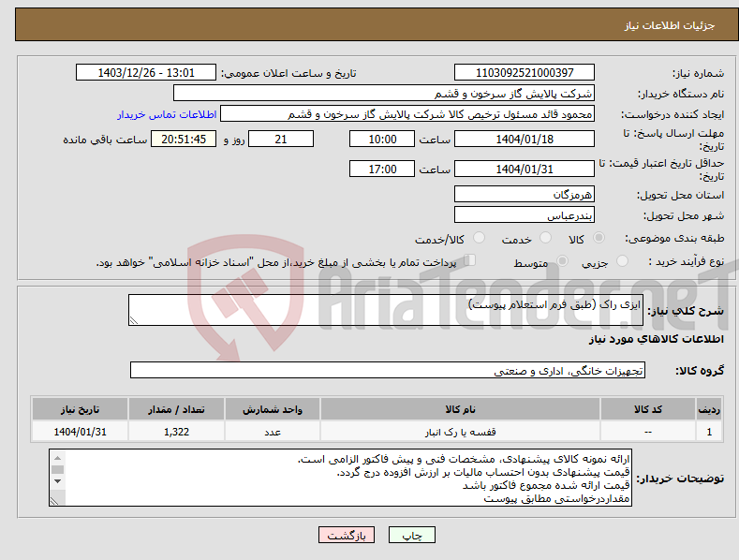The height and width of the screenshot is (560, 739).
Task: Click the buyer notes scrollbar down arrow
Action: [x=57, y=481]
